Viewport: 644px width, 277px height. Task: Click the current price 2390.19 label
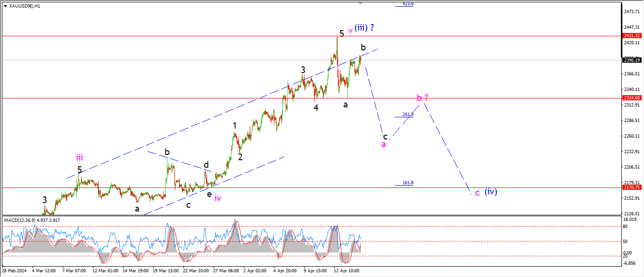pyautogui.click(x=631, y=60)
